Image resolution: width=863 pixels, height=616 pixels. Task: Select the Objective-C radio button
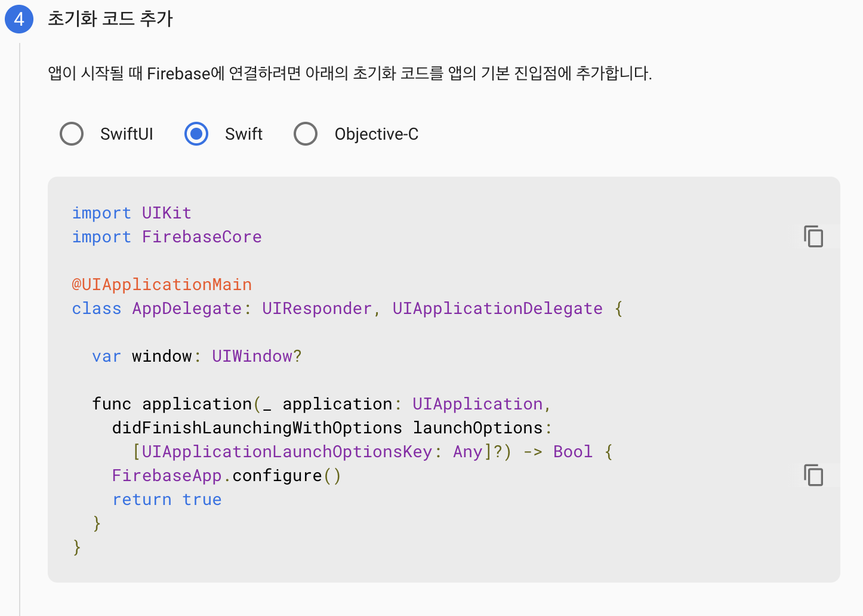tap(306, 134)
